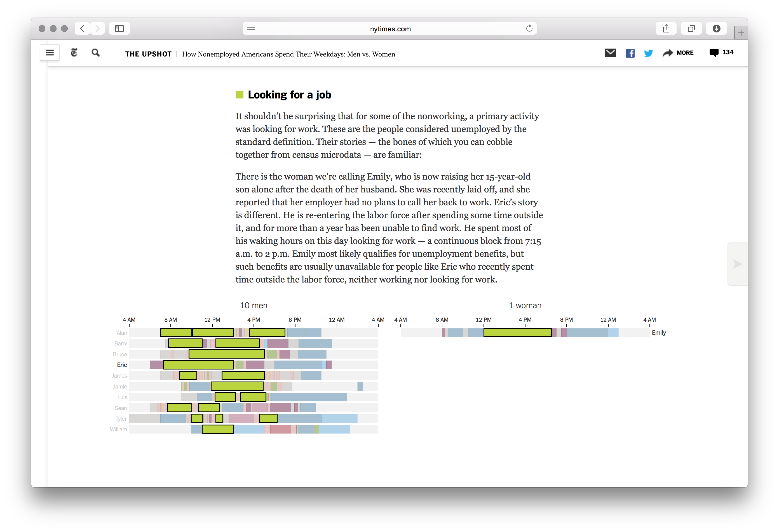Share article on Twitter
This screenshot has height=532, width=779.
click(648, 53)
